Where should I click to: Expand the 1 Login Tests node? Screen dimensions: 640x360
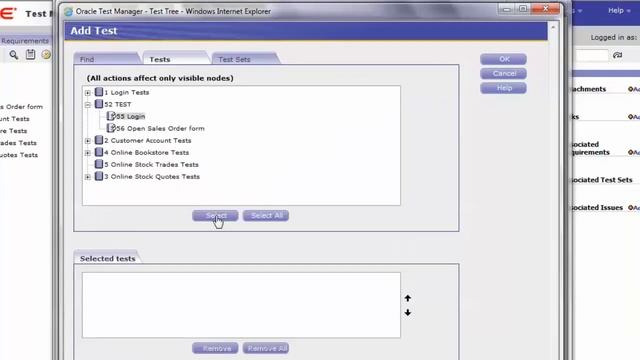[x=88, y=93]
